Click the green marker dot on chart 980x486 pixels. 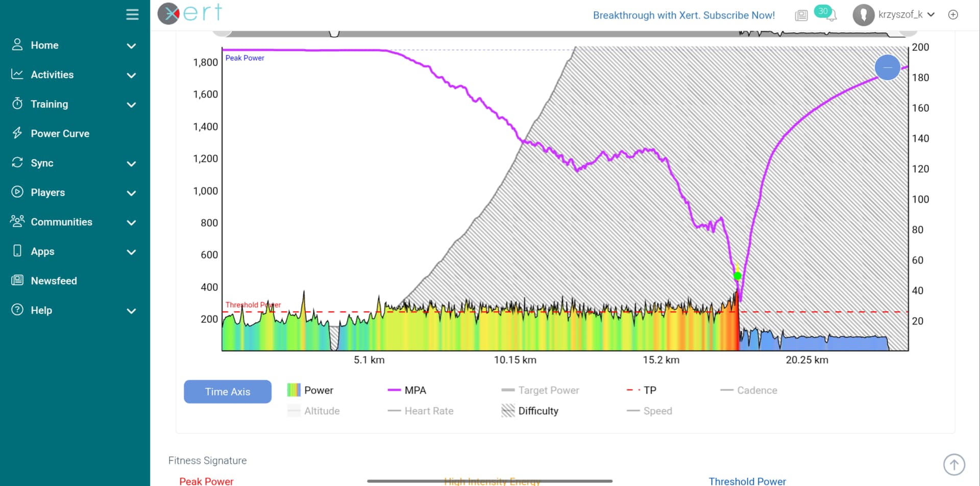[x=737, y=276]
